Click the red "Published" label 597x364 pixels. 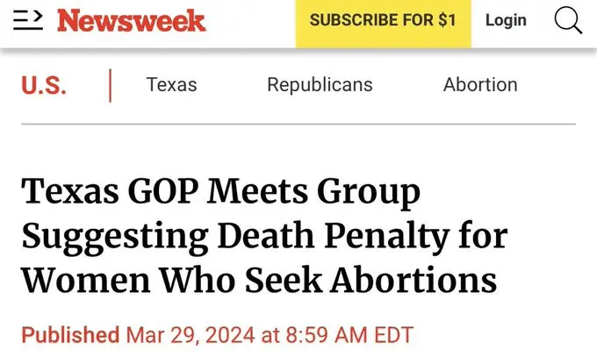70,335
